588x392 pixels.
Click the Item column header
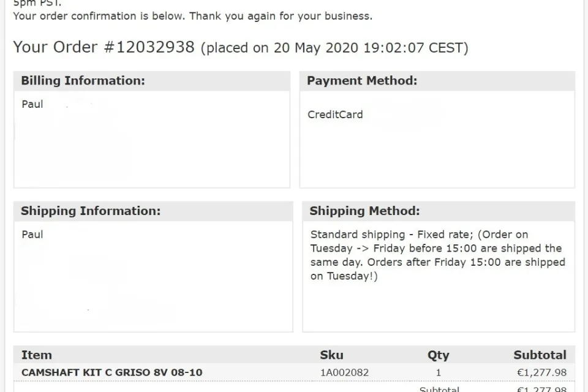[37, 355]
